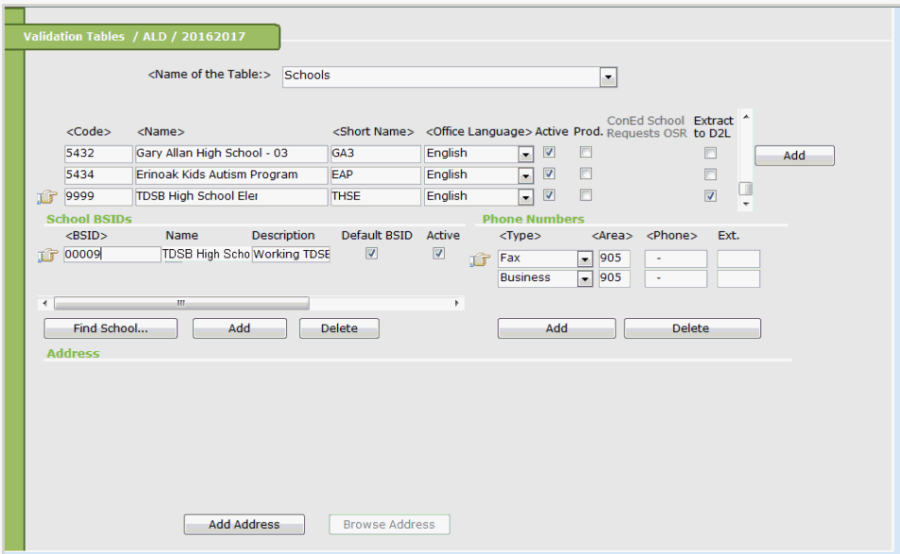
Task: Expand the Business phone type dropdown
Action: 585,279
